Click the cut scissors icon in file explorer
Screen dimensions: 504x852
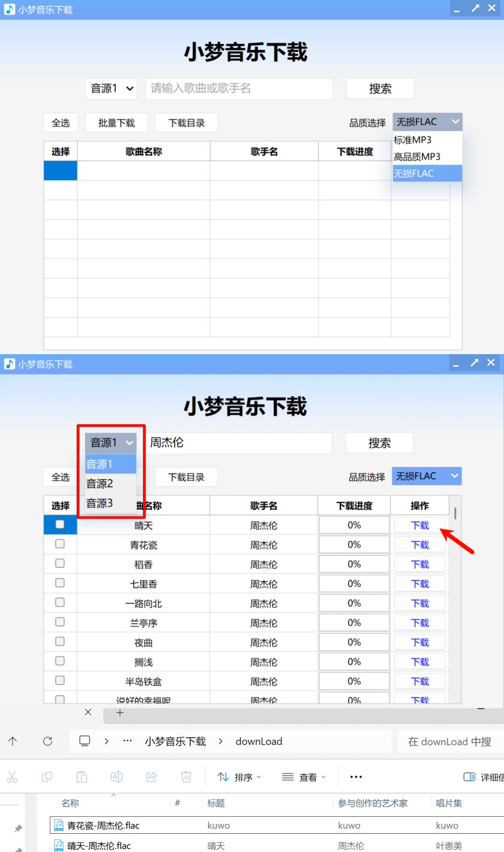click(12, 777)
